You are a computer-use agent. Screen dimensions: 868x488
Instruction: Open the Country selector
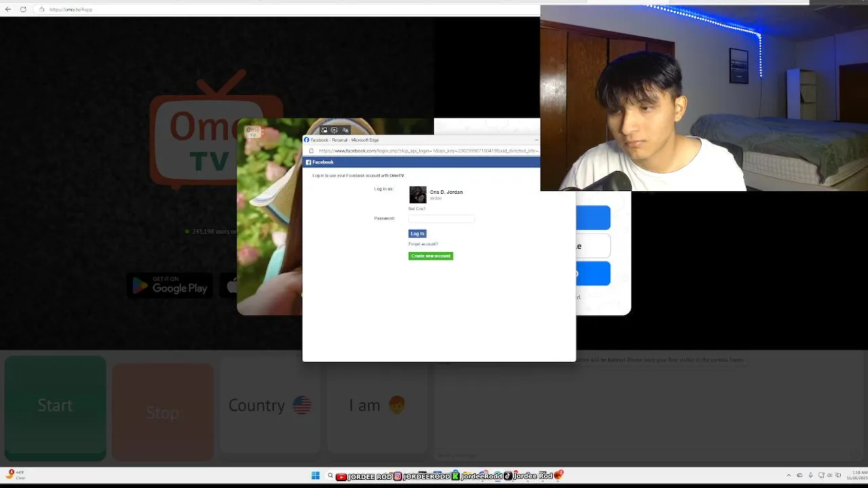[x=270, y=405]
